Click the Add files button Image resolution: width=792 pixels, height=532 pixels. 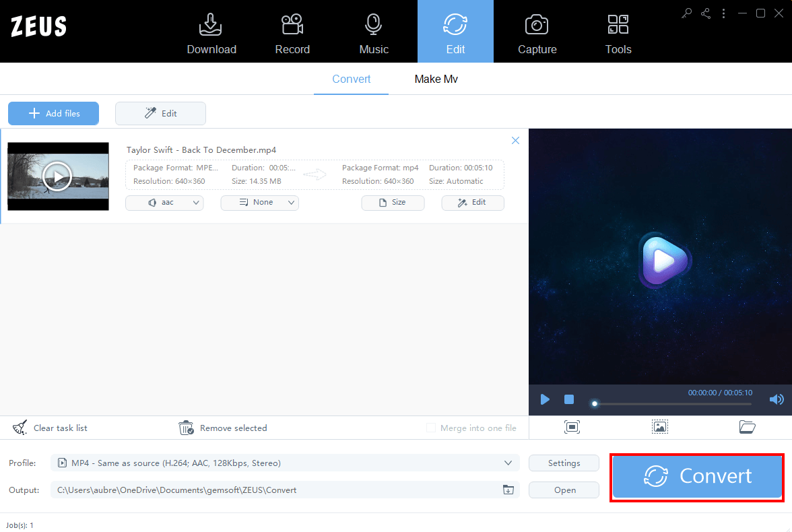(54, 113)
